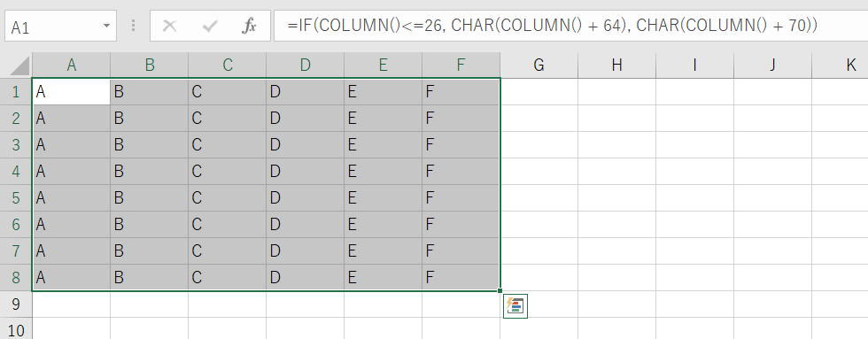Click the Name Box showing A1
Viewport: 868px width, 339px height.
61,26
